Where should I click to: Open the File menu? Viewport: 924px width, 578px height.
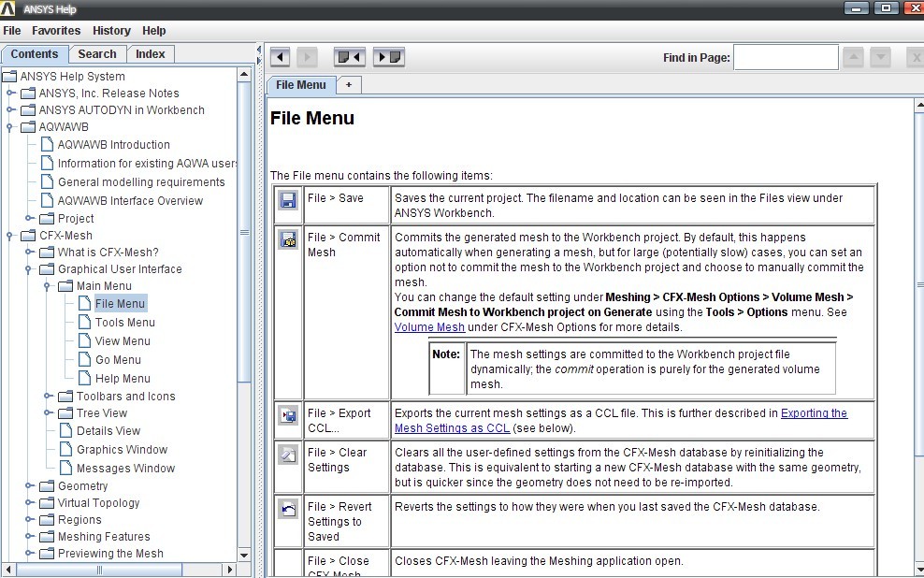12,31
